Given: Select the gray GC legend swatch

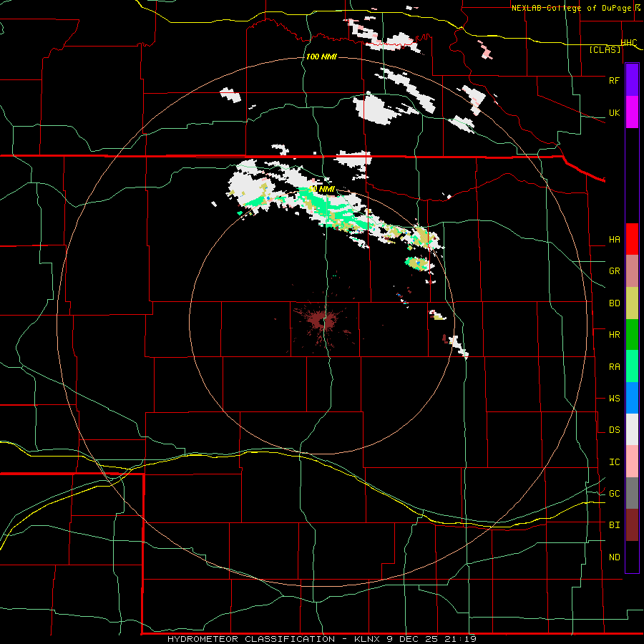Looking at the screenshot, I should 632,493.
